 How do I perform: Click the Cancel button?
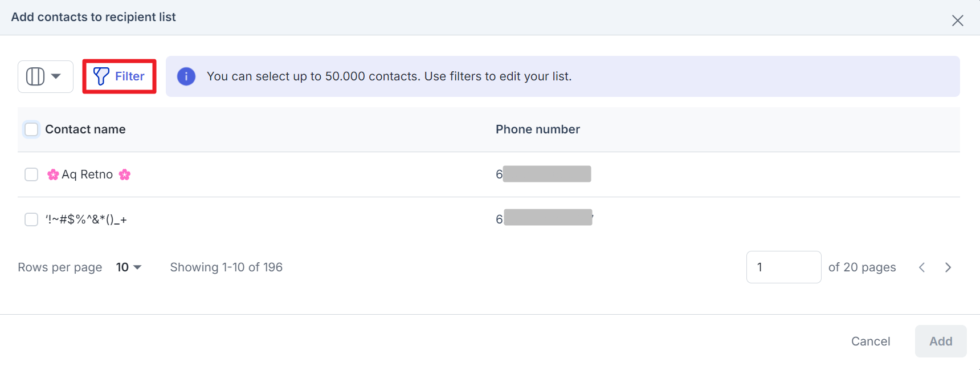click(871, 341)
